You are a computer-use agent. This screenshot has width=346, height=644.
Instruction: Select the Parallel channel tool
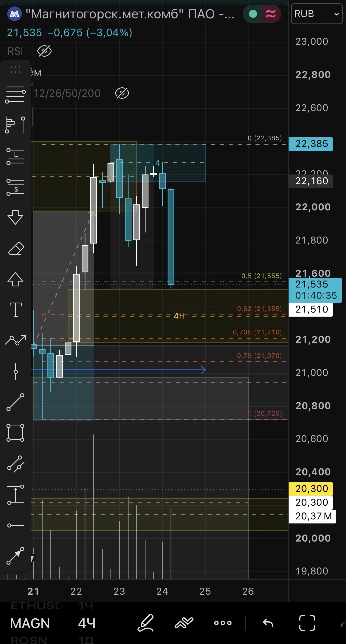[16, 464]
